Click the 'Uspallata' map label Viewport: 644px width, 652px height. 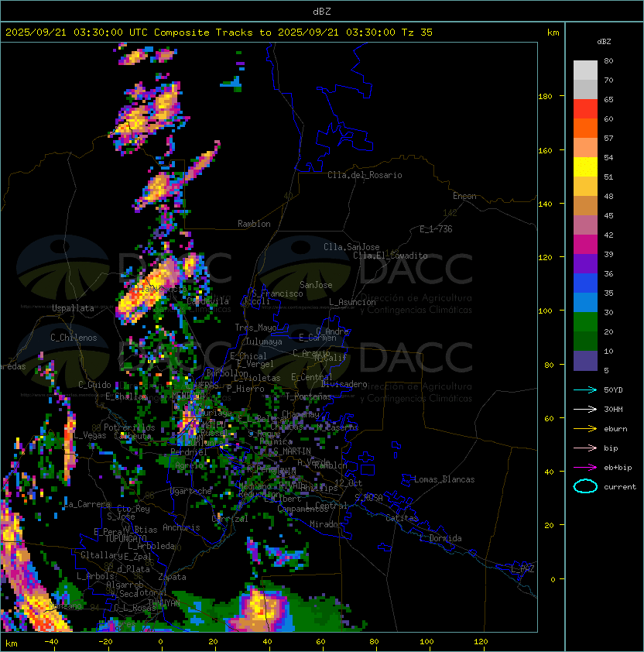click(x=73, y=308)
